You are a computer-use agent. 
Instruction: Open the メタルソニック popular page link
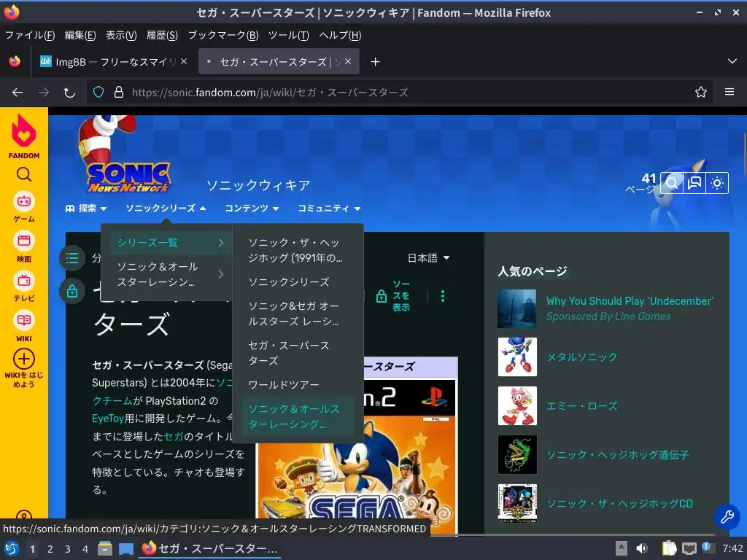[581, 357]
